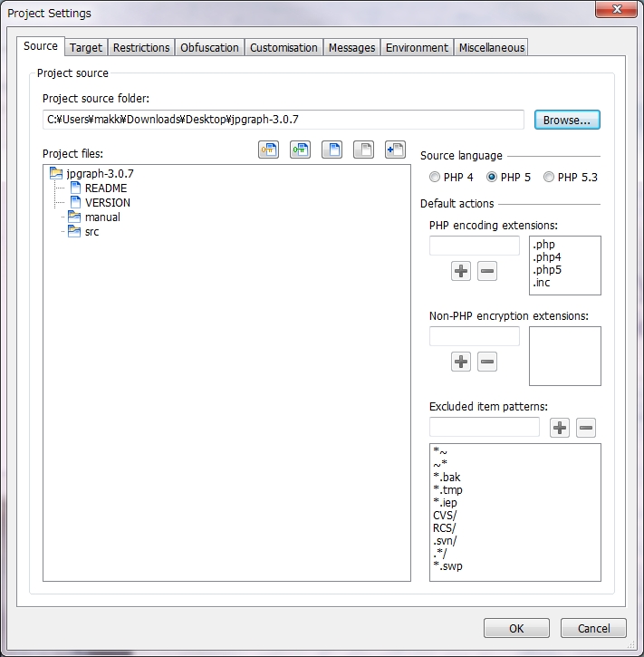
Task: Add a PHP encoding extension with plus
Action: (461, 271)
